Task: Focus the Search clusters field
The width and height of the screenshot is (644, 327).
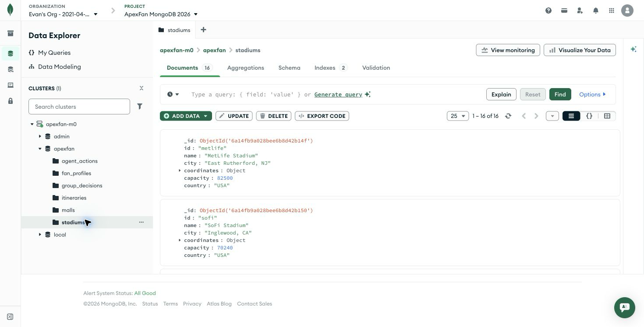Action: click(79, 107)
